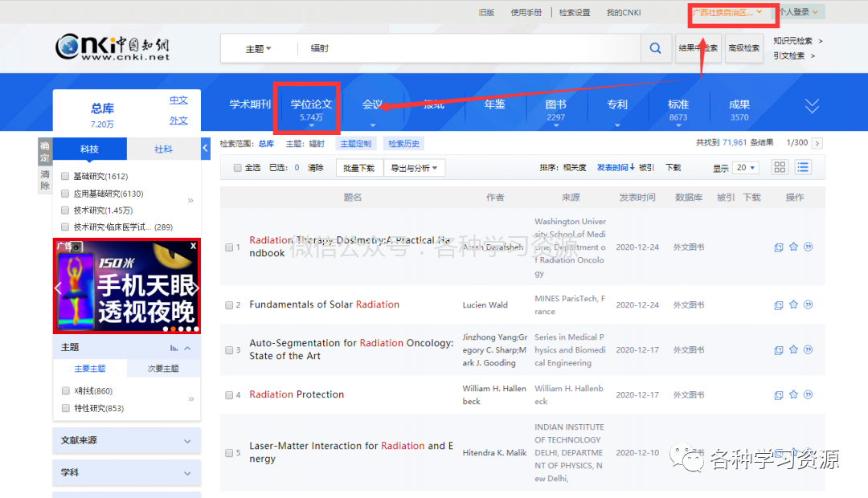Check result 4 Radiation Protection checkbox

[x=229, y=395]
